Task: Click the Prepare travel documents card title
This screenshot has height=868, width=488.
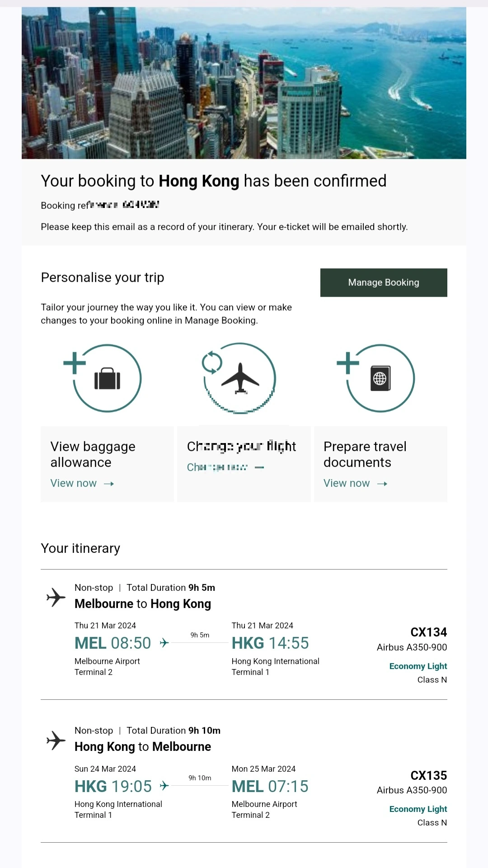Action: click(365, 454)
